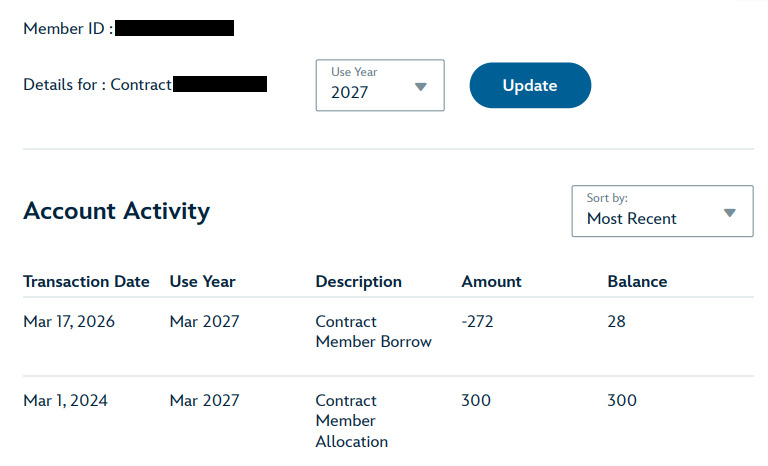The height and width of the screenshot is (466, 768).
Task: Click the Use Year dropdown arrow
Action: tap(421, 87)
